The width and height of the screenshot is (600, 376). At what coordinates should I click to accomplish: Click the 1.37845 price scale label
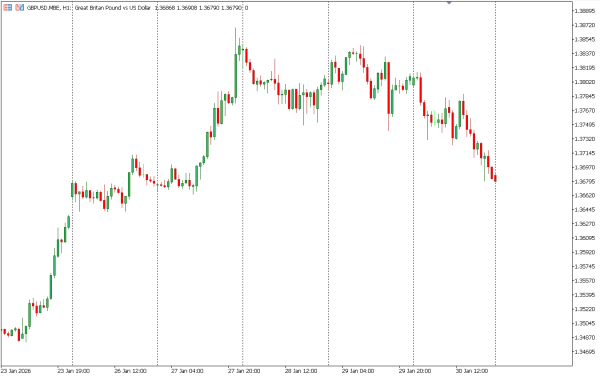[585, 96]
